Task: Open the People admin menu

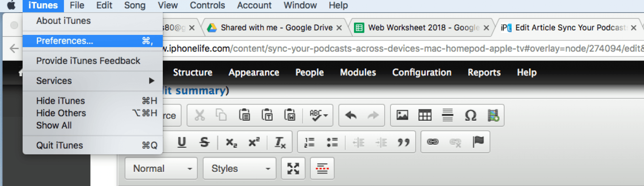Action: pyautogui.click(x=309, y=73)
